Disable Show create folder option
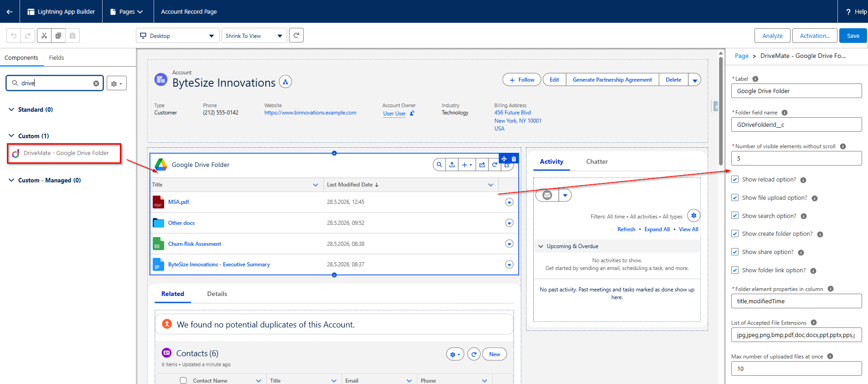This screenshot has width=868, height=384. click(735, 234)
